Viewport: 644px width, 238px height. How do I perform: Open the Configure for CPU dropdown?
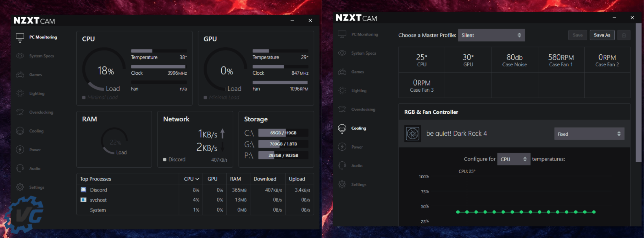514,159
